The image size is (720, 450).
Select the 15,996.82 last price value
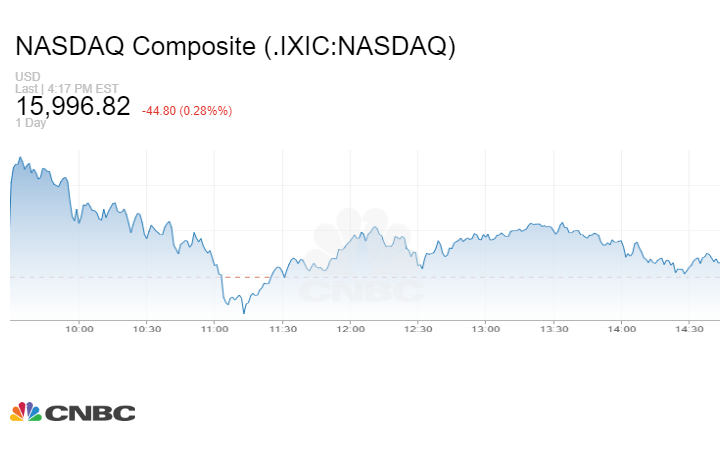[x=73, y=106]
